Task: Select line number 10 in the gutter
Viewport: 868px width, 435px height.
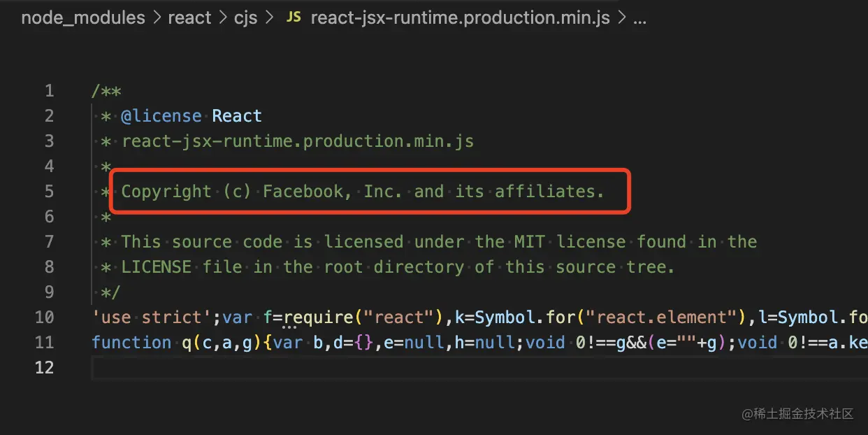Action: pos(44,318)
